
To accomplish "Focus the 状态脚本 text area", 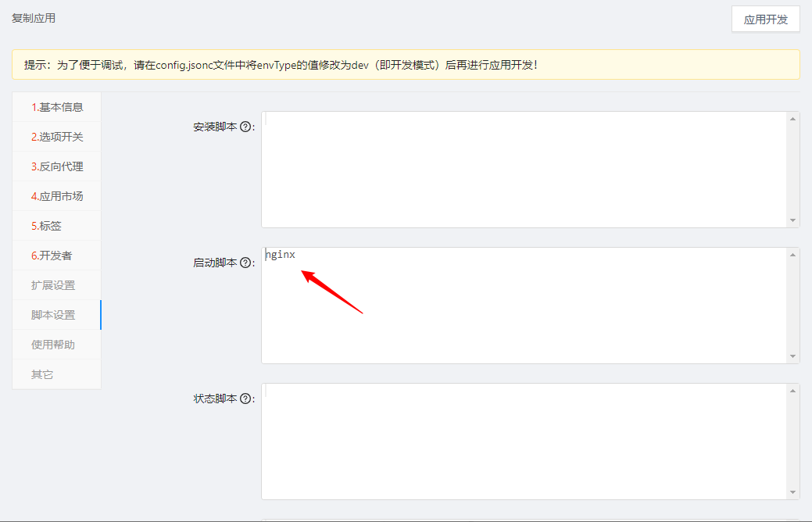I will pyautogui.click(x=524, y=442).
